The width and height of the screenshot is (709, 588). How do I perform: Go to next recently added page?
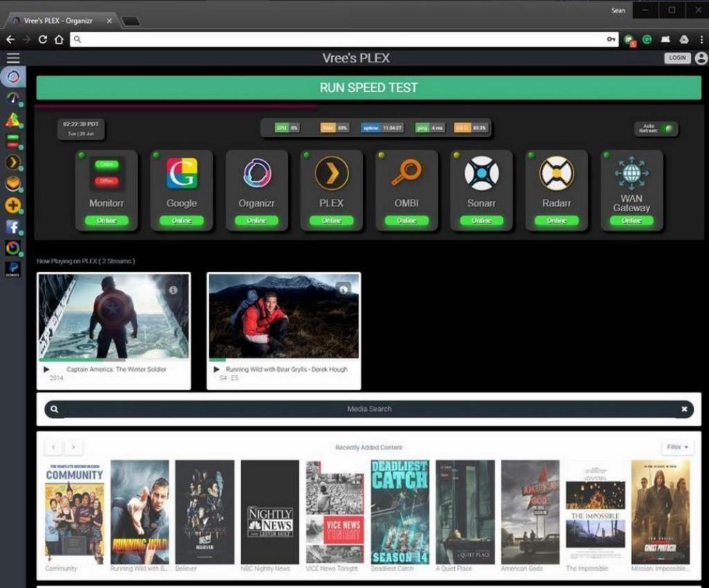pos(73,447)
